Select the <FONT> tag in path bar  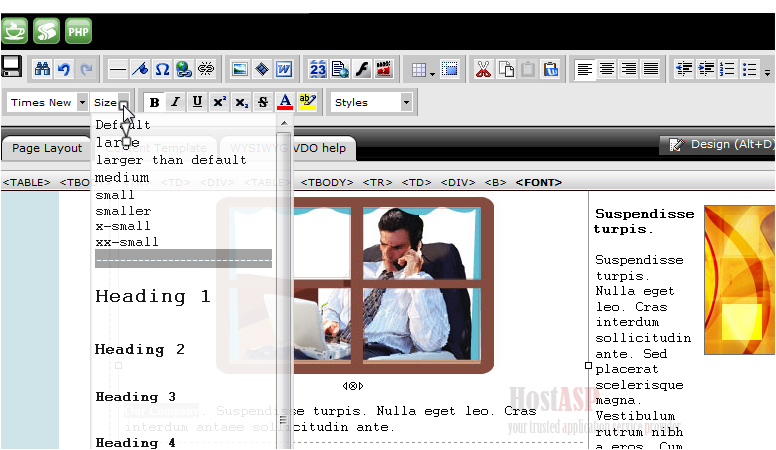coord(538,183)
